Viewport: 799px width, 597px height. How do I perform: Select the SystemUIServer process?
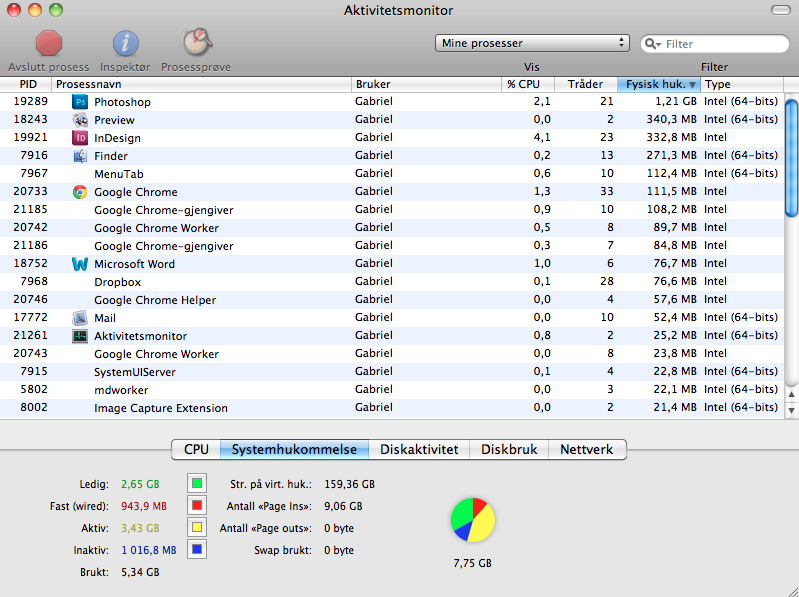(x=392, y=372)
